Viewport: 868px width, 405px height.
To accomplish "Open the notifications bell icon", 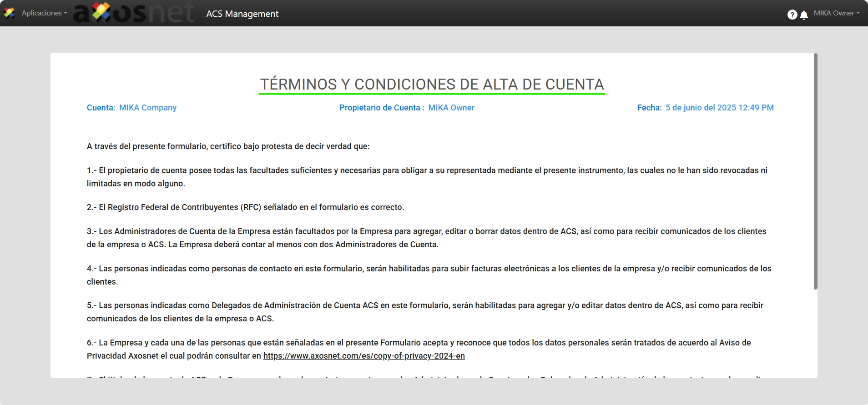I will point(804,15).
